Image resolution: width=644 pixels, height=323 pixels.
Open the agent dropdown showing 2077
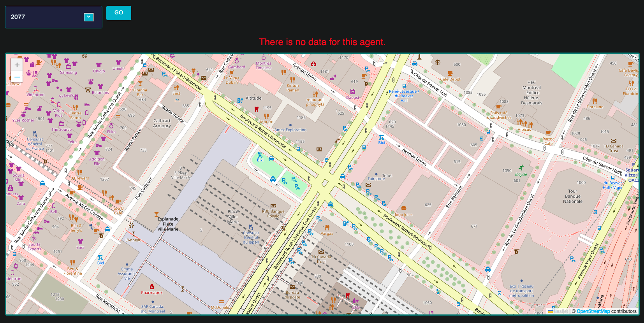(x=53, y=17)
